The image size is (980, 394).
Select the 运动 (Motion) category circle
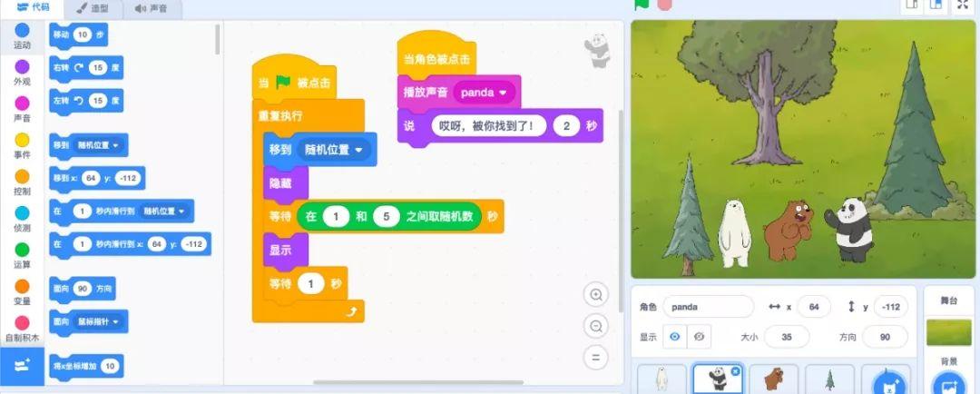click(22, 30)
